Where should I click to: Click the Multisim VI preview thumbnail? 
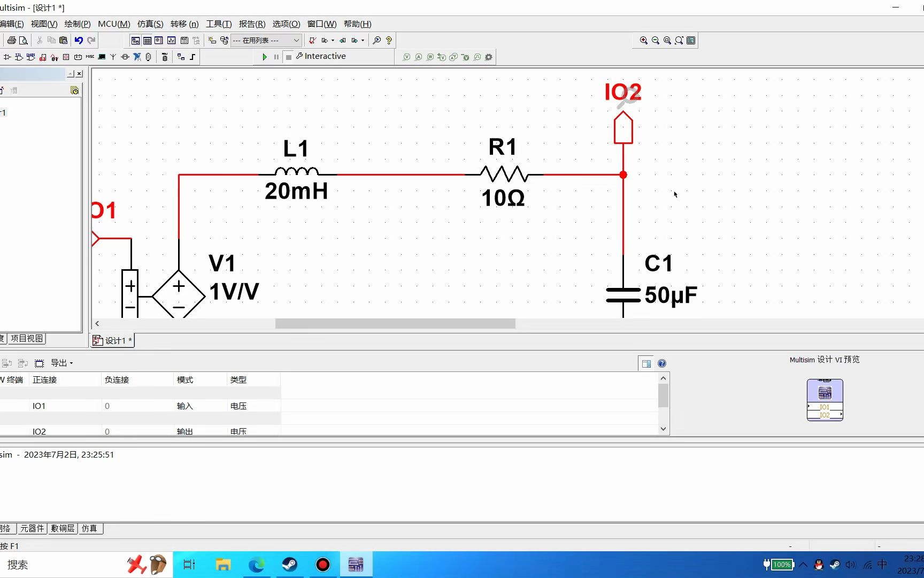pos(825,399)
